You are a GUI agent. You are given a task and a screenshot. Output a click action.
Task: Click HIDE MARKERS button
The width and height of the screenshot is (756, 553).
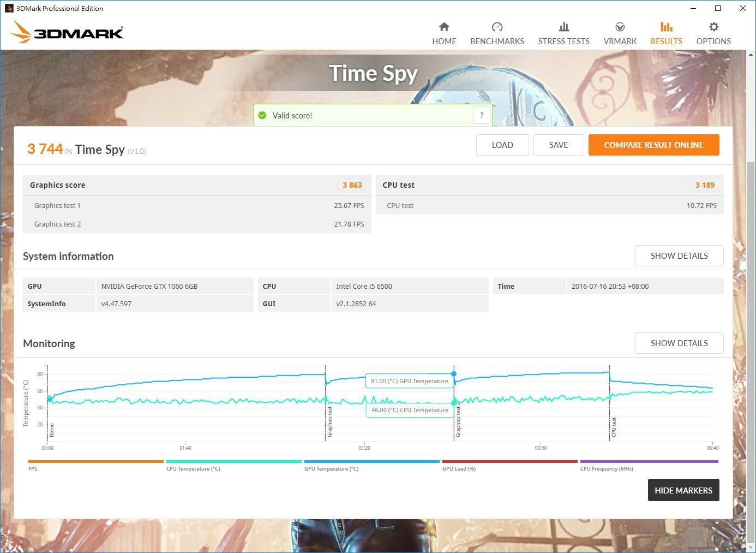coord(683,490)
